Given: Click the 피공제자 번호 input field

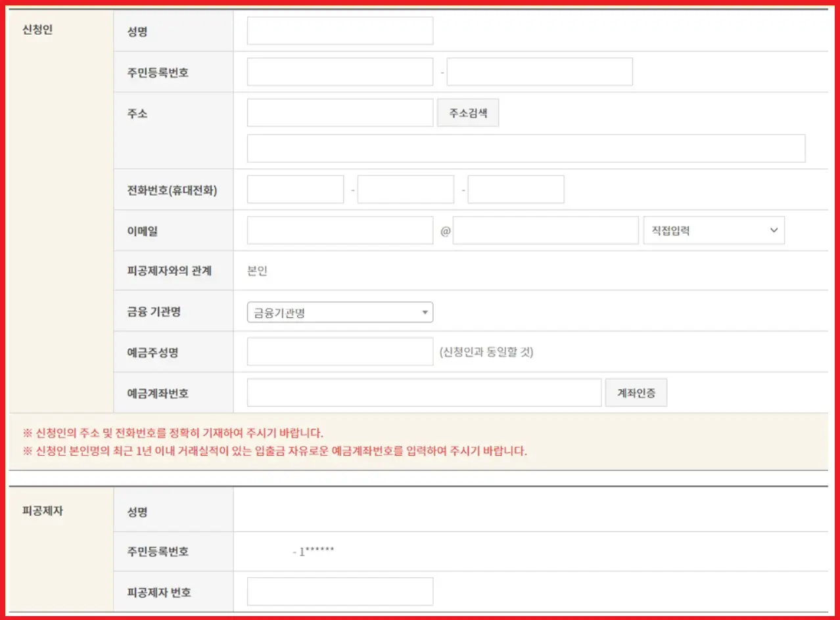Looking at the screenshot, I should [338, 590].
